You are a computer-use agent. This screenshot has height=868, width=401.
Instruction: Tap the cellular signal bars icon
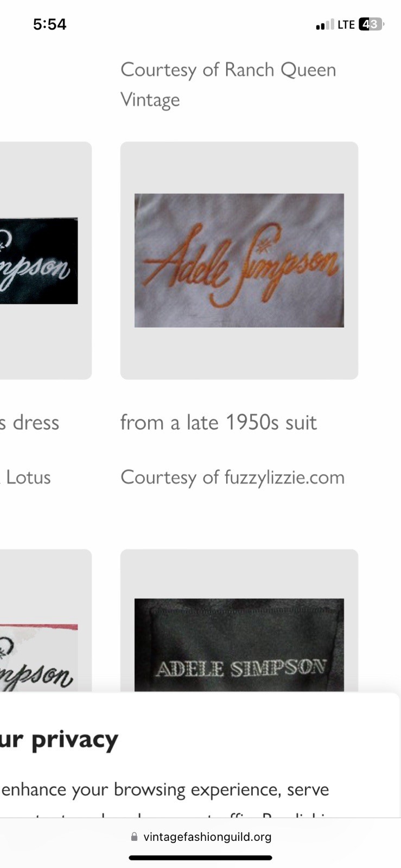324,25
